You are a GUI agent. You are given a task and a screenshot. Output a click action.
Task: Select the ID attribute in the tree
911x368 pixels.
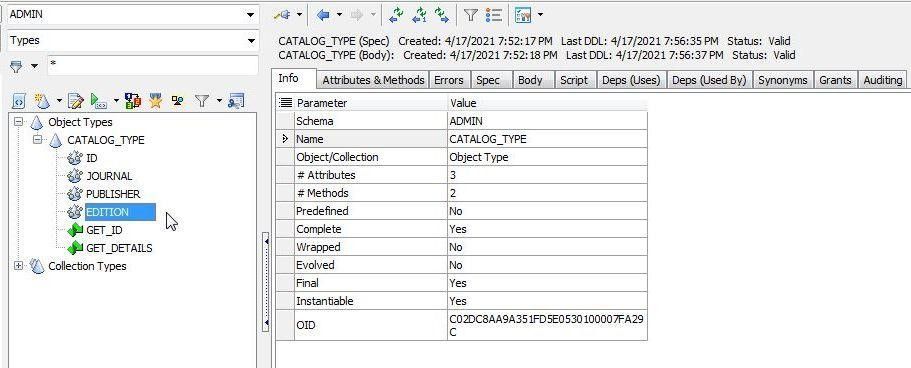[x=92, y=158]
